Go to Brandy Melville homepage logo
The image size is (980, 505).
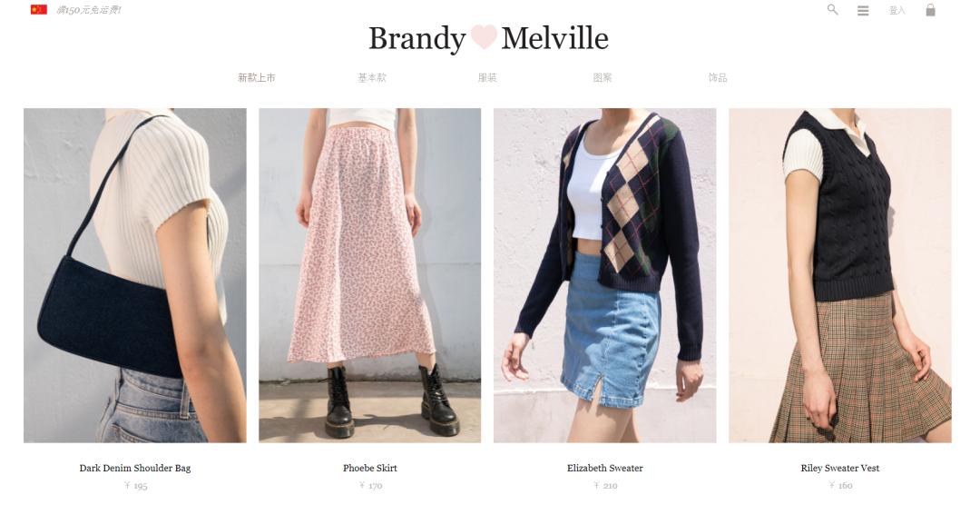point(488,38)
